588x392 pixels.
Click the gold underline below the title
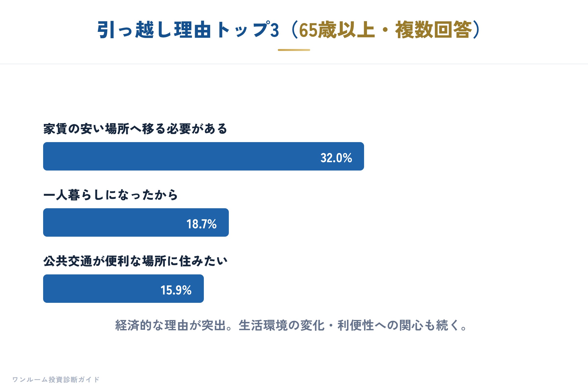[294, 50]
